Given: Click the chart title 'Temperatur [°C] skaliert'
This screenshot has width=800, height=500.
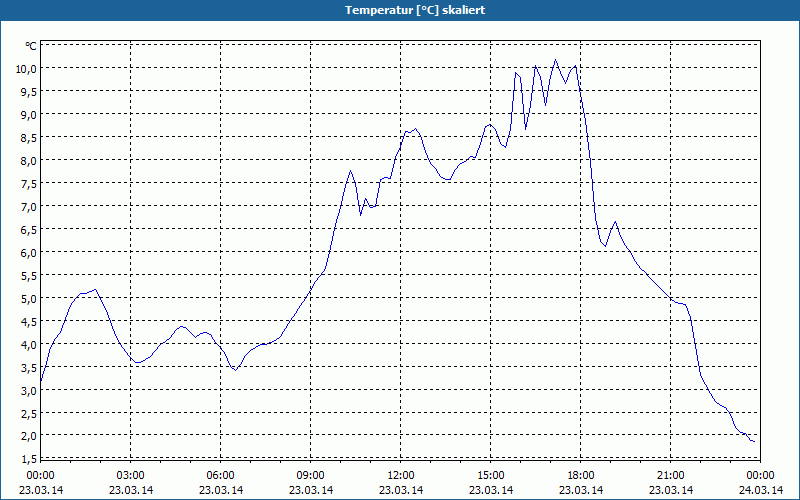Looking at the screenshot, I should pyautogui.click(x=415, y=10).
